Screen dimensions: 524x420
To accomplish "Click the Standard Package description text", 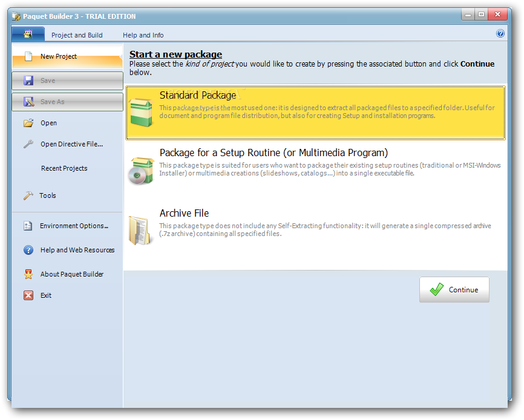I will [x=327, y=111].
